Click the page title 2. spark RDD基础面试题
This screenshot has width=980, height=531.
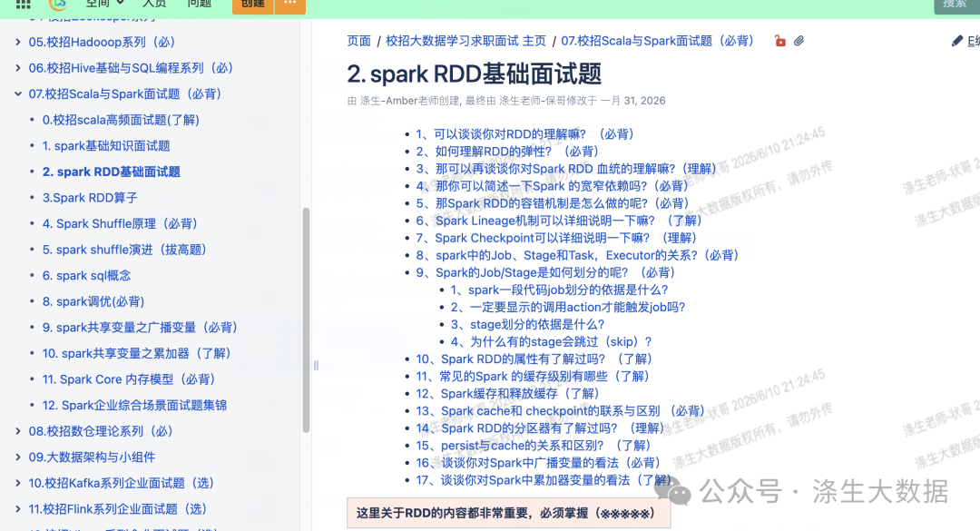click(x=475, y=74)
